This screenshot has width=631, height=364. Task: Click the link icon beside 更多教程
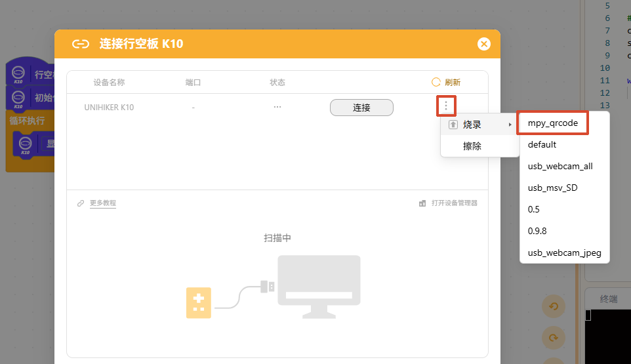tap(81, 203)
